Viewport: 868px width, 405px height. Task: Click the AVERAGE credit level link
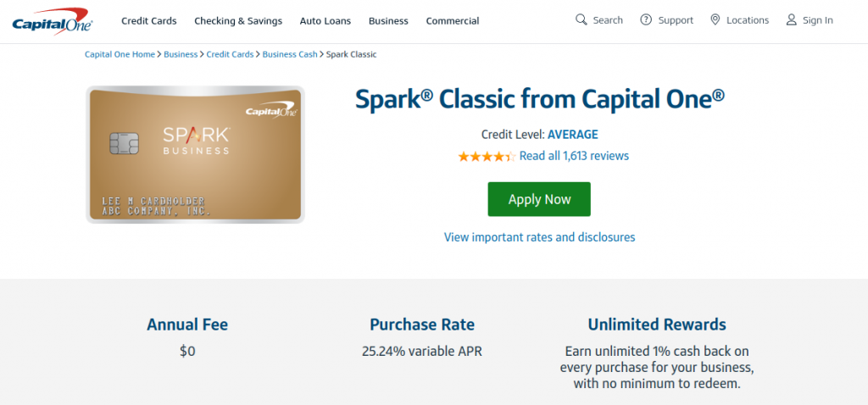[x=573, y=134]
